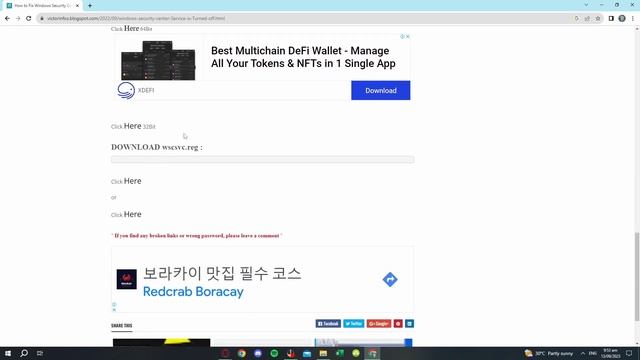Click the broken links comment notice text
The width and height of the screenshot is (640, 360).
tap(197, 236)
